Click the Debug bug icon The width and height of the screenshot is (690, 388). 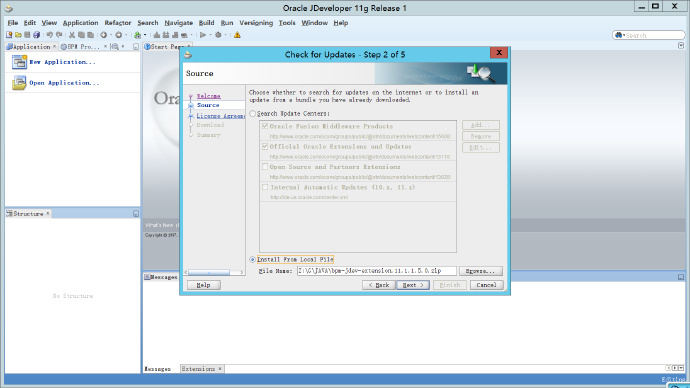coord(218,35)
